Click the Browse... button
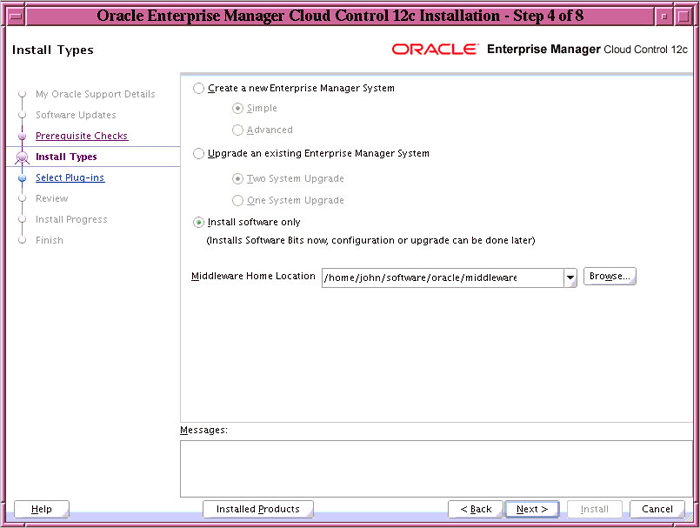Image resolution: width=700 pixels, height=528 pixels. tap(610, 276)
